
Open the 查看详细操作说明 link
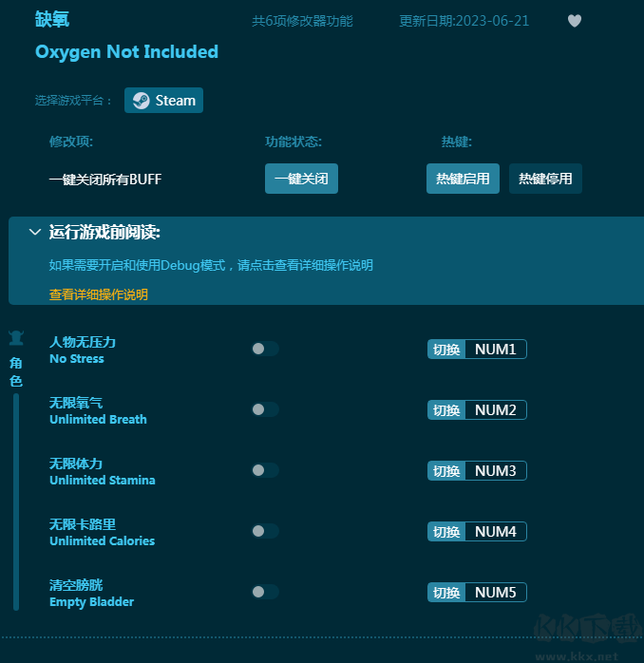(x=99, y=294)
